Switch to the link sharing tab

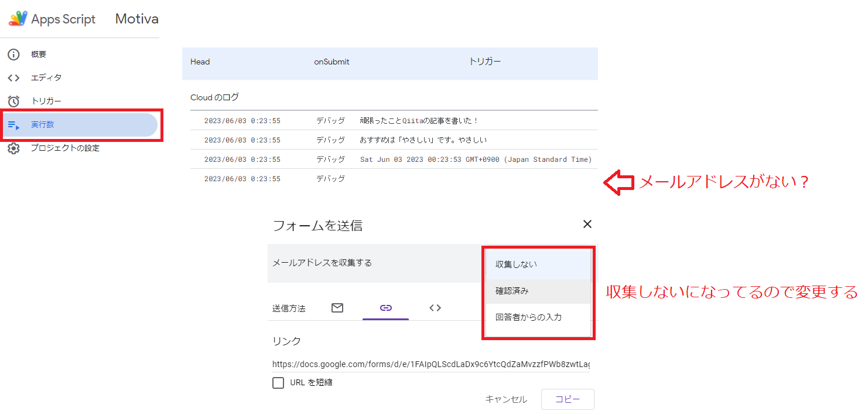click(385, 307)
